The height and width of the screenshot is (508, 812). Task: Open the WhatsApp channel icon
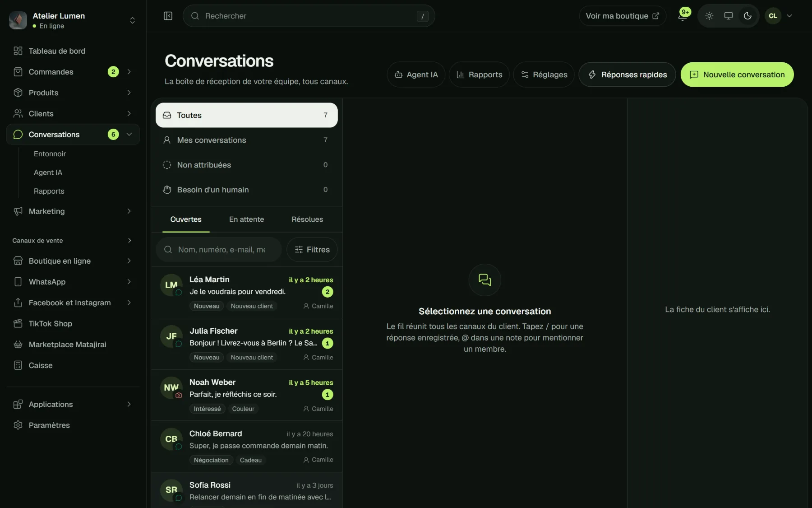click(x=18, y=282)
